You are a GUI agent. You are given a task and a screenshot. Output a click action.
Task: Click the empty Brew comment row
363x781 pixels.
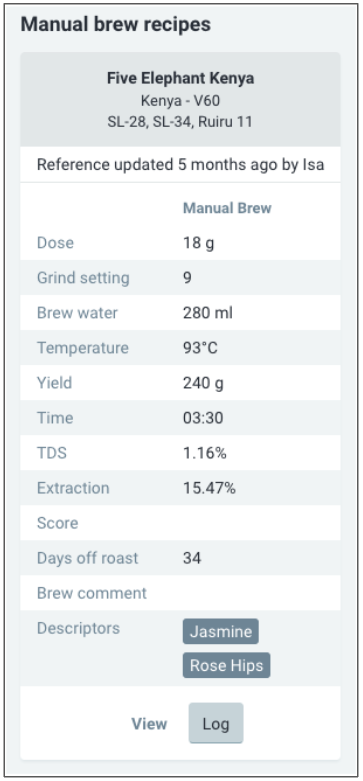click(x=180, y=593)
